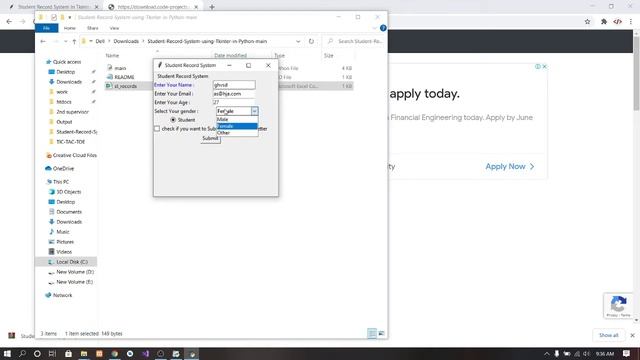Open the work folder in sidebar
This screenshot has height=360, width=640.
pyautogui.click(x=62, y=92)
